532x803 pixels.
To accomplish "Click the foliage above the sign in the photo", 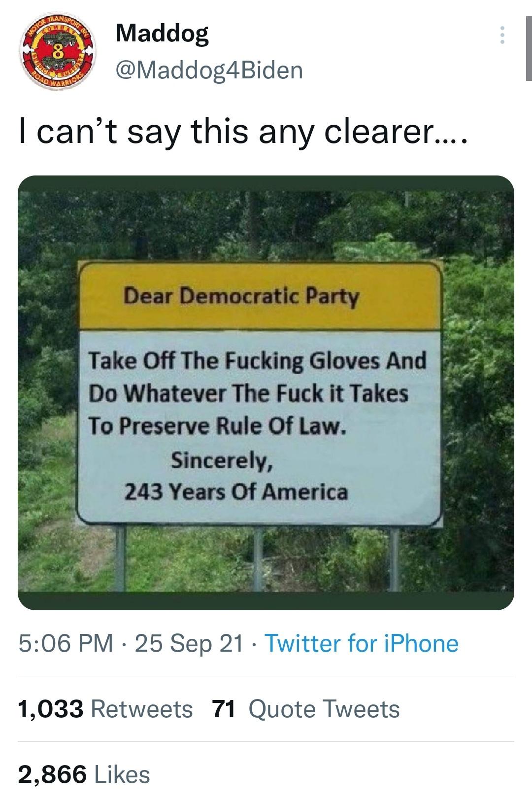I will point(266,222).
